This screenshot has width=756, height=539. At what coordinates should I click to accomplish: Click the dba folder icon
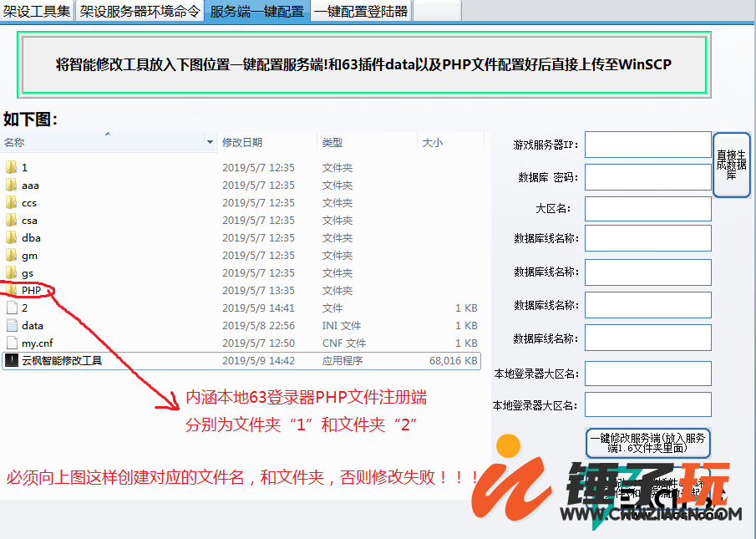pyautogui.click(x=11, y=238)
